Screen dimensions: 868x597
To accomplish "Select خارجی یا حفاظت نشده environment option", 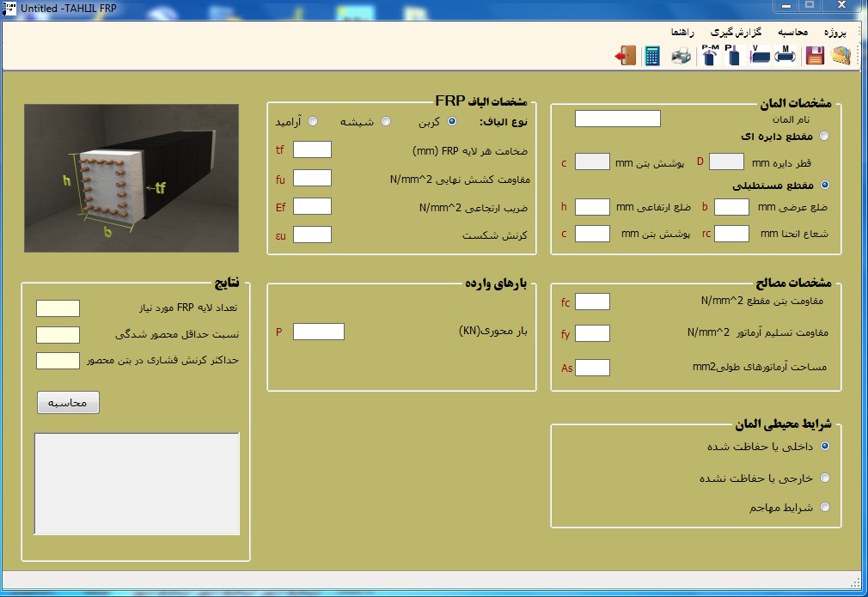I will click(825, 478).
